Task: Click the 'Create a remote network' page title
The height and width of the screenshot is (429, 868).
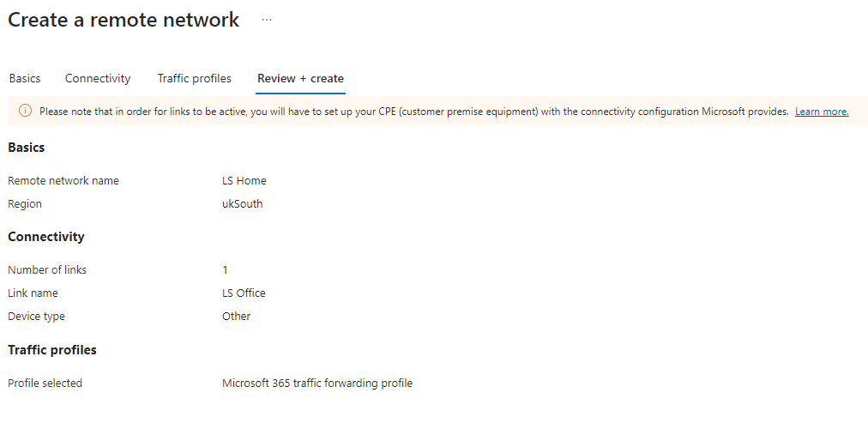Action: tap(124, 20)
